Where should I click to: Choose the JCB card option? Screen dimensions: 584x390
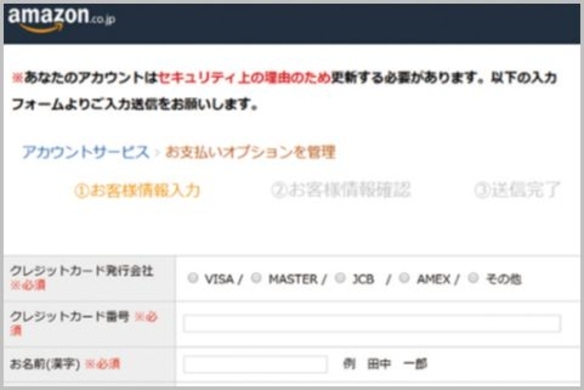tap(340, 278)
